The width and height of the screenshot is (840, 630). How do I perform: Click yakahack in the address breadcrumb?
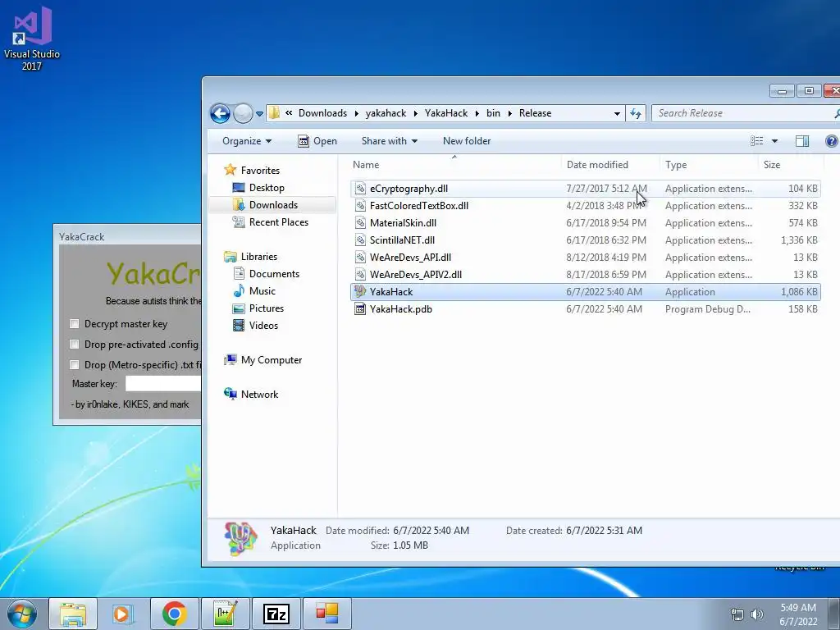pos(386,113)
